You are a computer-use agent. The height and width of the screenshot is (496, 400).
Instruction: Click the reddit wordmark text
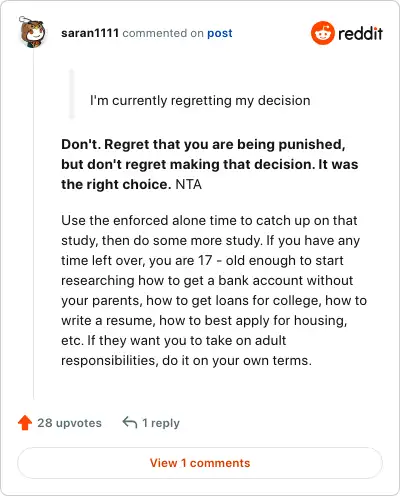click(360, 33)
